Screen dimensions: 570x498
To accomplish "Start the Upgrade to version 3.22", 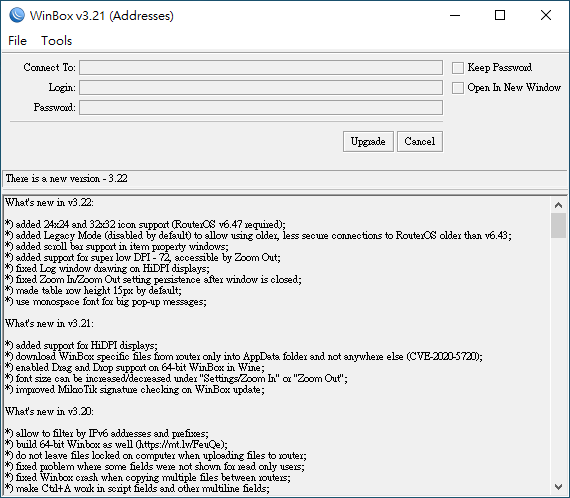I will pyautogui.click(x=368, y=141).
